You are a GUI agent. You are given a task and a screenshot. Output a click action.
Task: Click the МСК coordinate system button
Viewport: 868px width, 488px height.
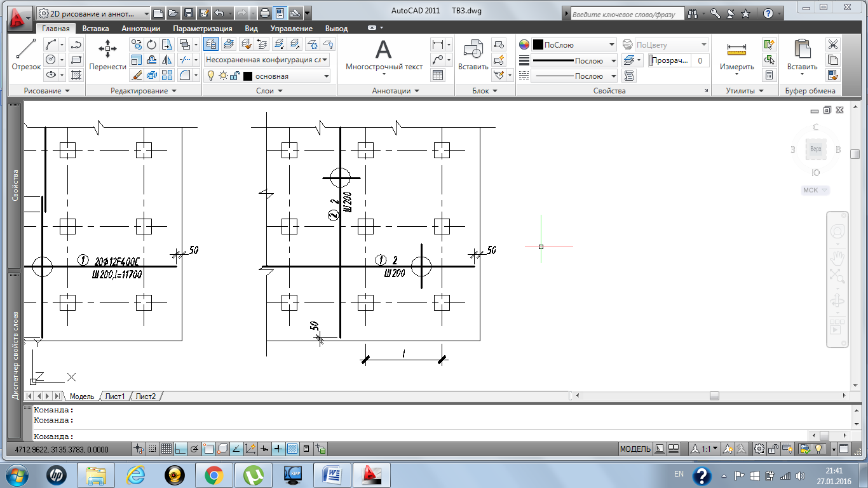click(x=816, y=190)
